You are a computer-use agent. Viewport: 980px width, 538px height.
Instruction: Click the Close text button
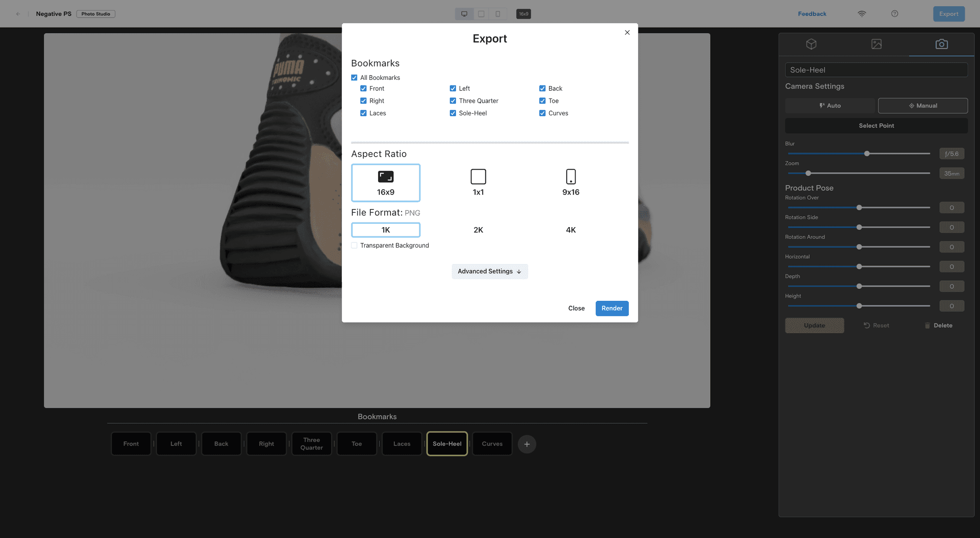(x=576, y=308)
